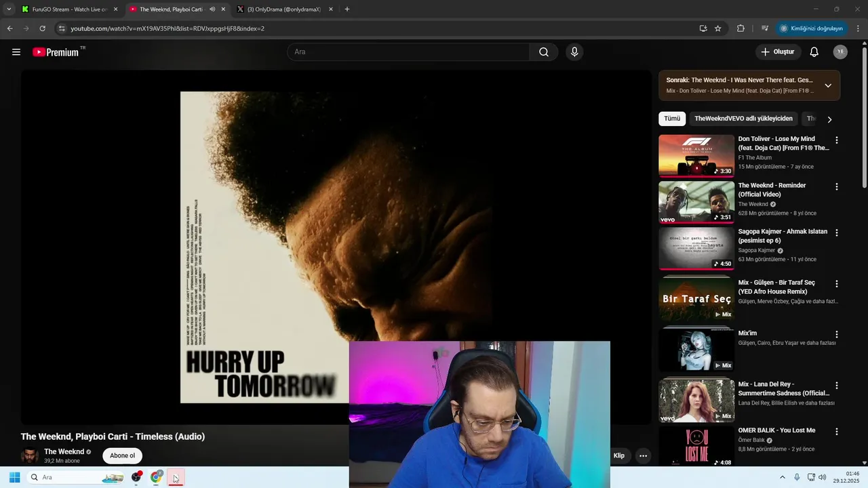Image resolution: width=868 pixels, height=488 pixels.
Task: Open tab search dropdown arrow
Action: (9, 9)
